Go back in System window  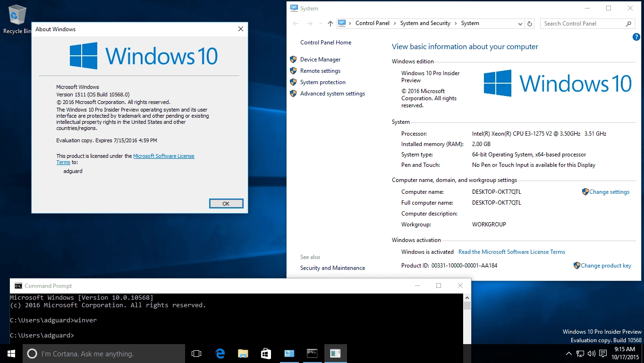(296, 24)
